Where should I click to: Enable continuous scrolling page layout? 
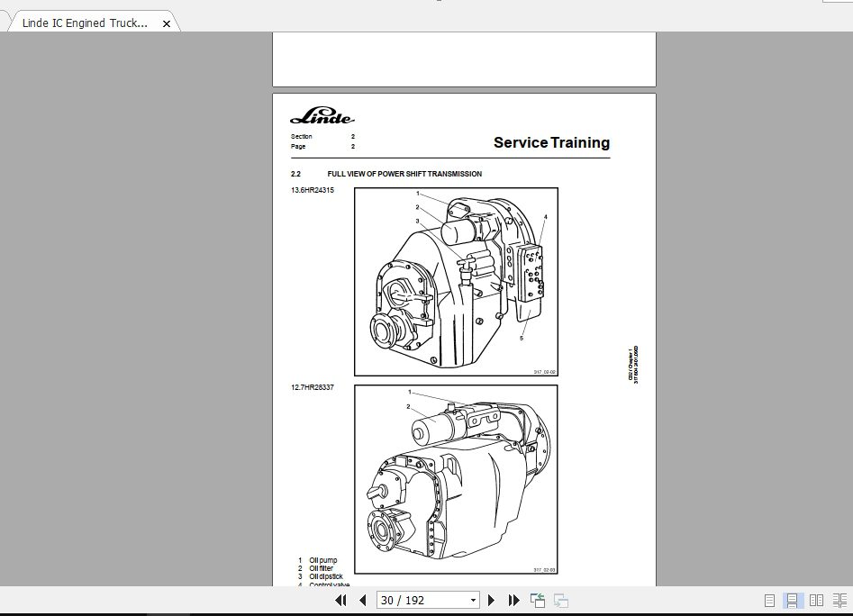coord(794,600)
